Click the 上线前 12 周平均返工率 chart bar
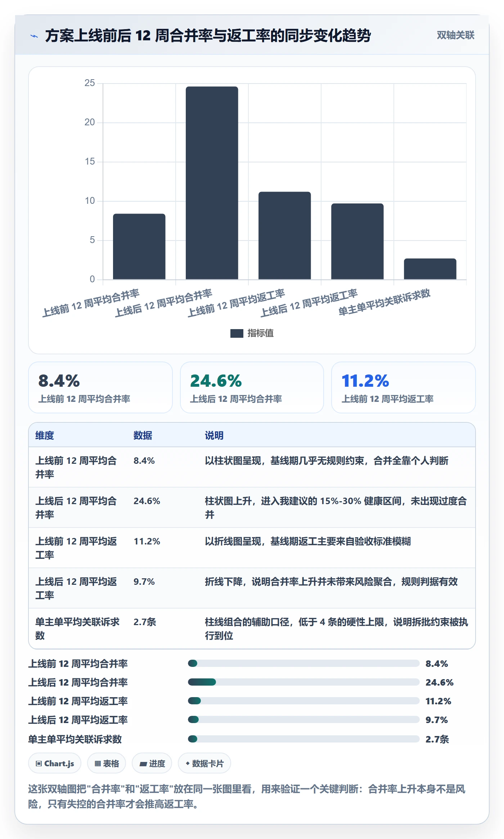This screenshot has width=504, height=839. [284, 235]
